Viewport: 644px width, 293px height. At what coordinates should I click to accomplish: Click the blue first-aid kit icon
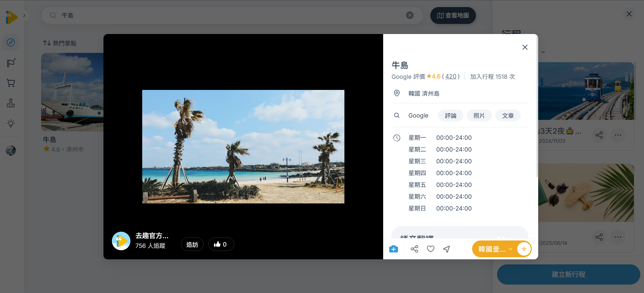click(x=394, y=249)
